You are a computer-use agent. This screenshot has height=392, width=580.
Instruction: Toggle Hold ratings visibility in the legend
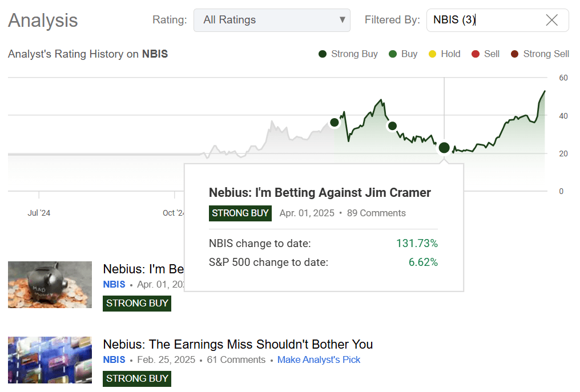click(433, 54)
